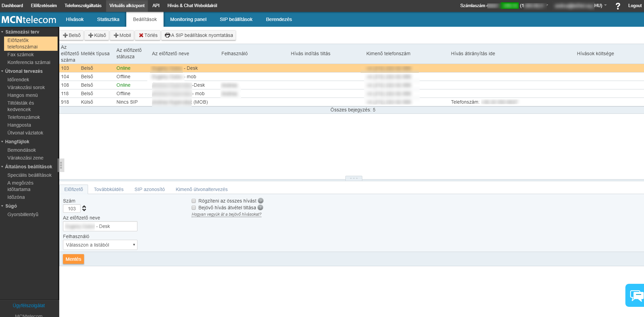This screenshot has width=644, height=317.
Task: Switch to the SIP beállítások tab
Action: [236, 19]
